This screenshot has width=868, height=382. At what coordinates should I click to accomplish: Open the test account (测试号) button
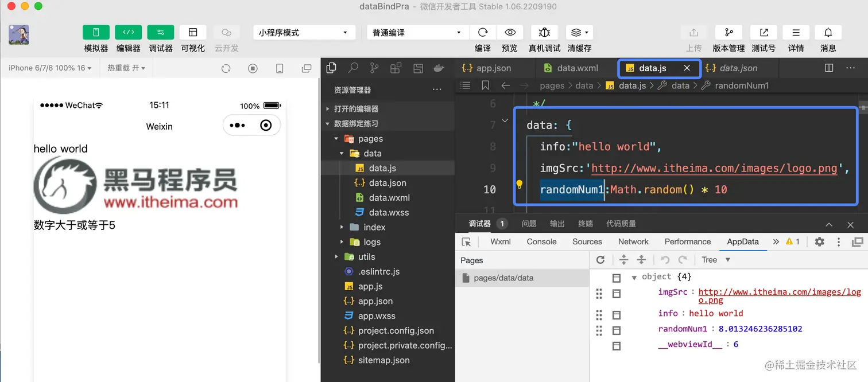tap(764, 33)
